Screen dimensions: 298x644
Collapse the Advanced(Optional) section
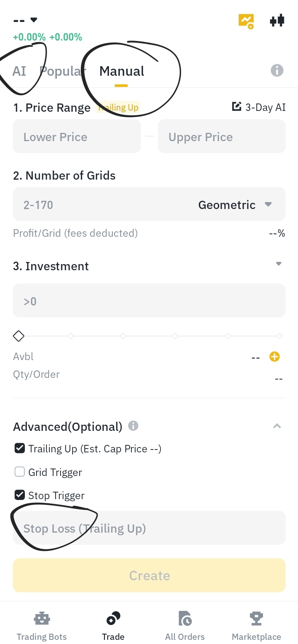[x=277, y=426]
